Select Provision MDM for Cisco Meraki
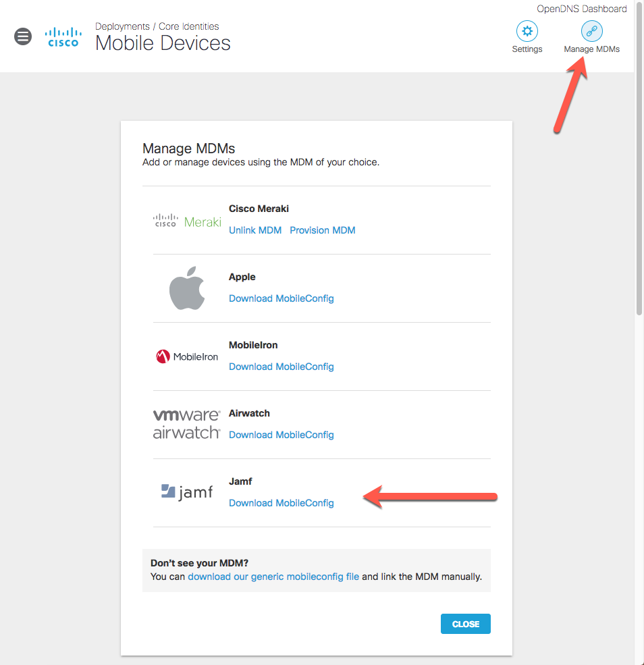This screenshot has width=644, height=665. pyautogui.click(x=322, y=230)
